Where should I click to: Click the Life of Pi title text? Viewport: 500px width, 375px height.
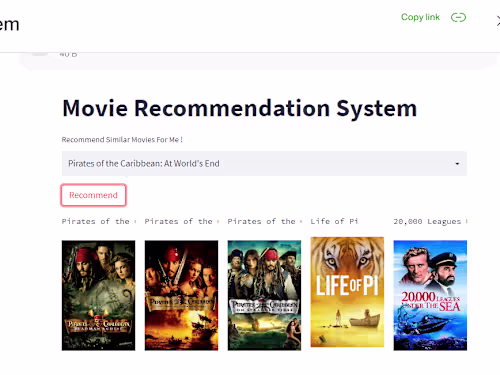tap(334, 221)
